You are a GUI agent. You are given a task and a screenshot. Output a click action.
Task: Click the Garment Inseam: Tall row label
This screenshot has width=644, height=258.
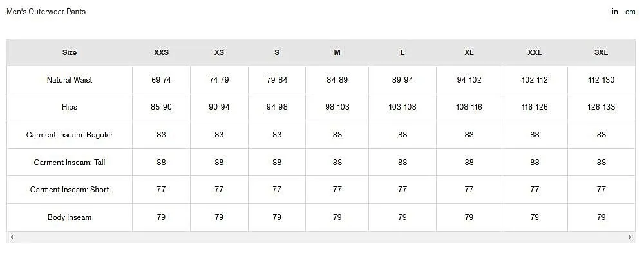click(70, 162)
